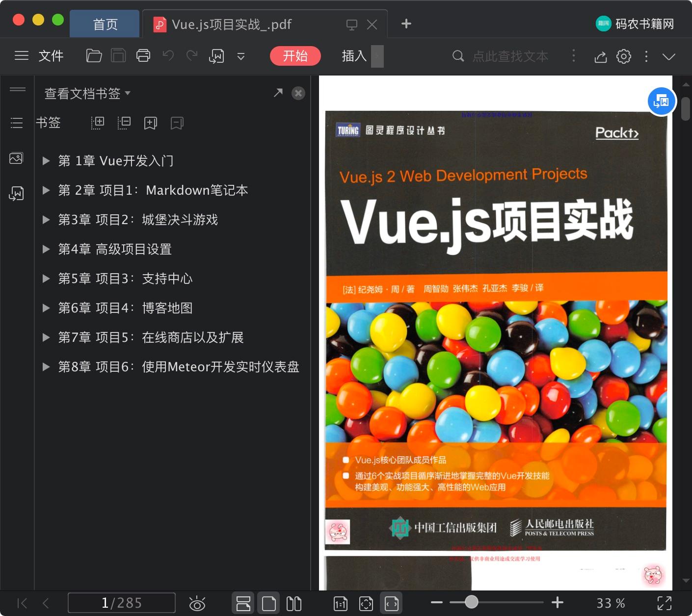
Task: Click the open folder icon
Action: tap(94, 56)
